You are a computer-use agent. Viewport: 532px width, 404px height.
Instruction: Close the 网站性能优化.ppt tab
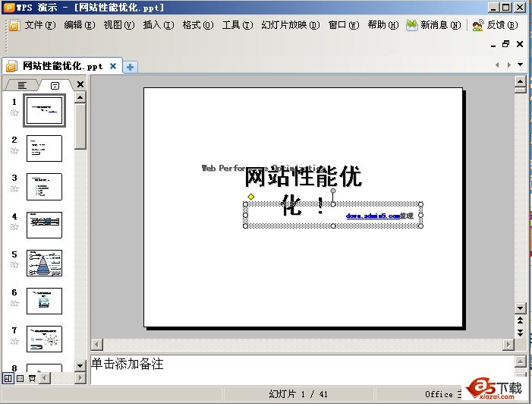113,66
